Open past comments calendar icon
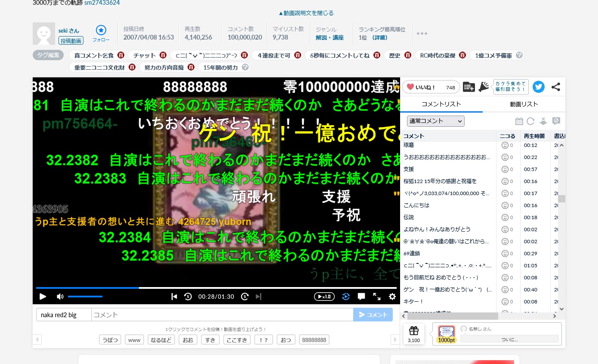This screenshot has height=364, width=598. tap(519, 121)
